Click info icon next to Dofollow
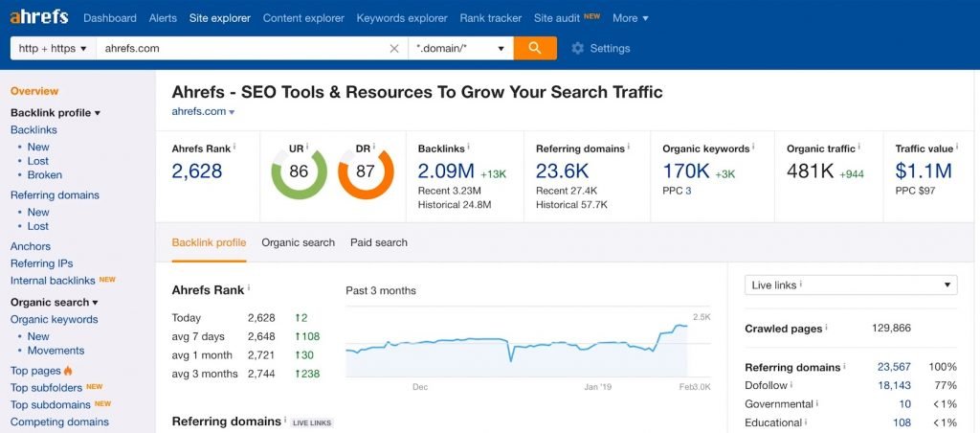 [791, 384]
